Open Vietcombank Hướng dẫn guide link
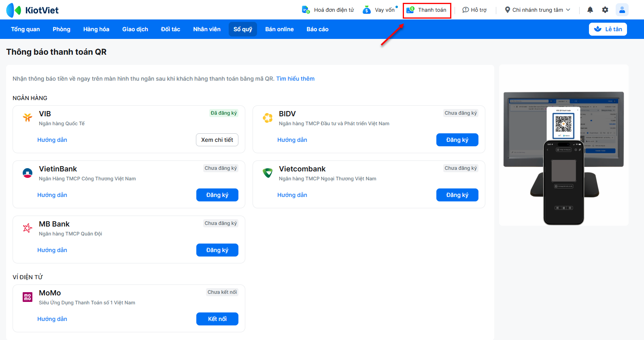Viewport: 644px width, 340px height. [292, 195]
